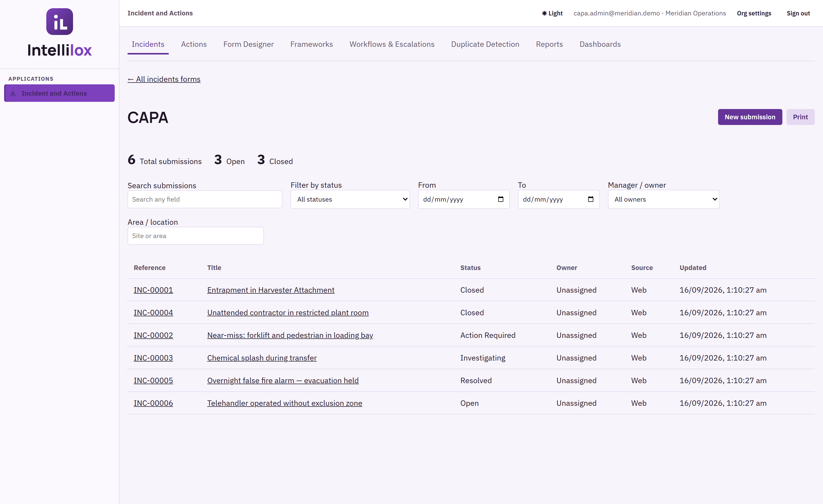Go to Workflows & Escalations tab

pos(392,44)
